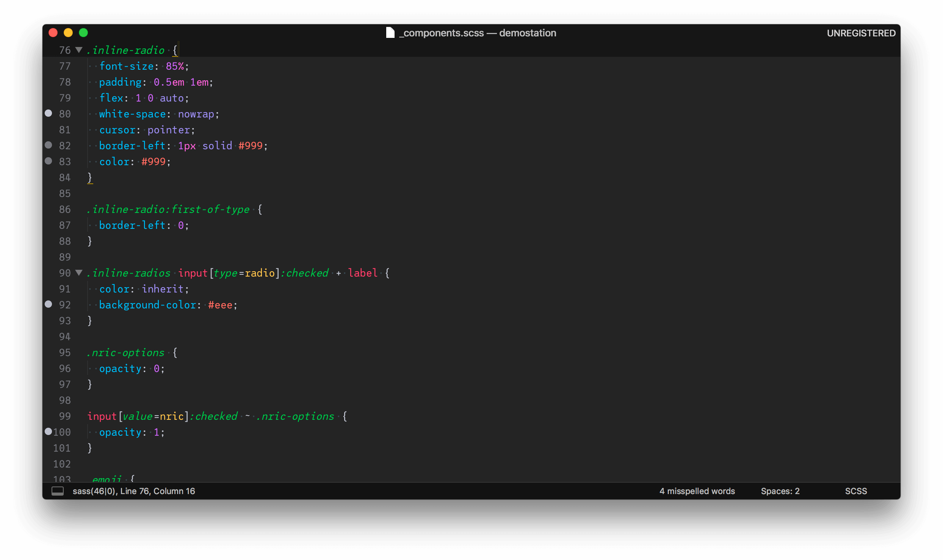This screenshot has width=943, height=560.
Task: Select the Spaces: 2 indentation setting
Action: click(x=780, y=491)
